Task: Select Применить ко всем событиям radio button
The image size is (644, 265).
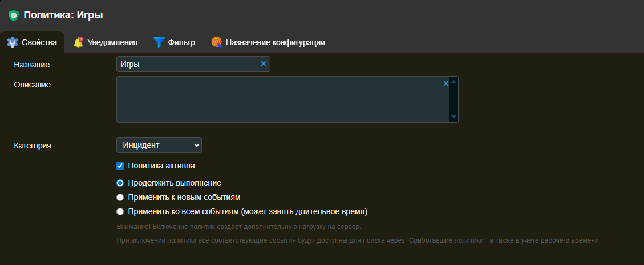Action: pyautogui.click(x=120, y=212)
